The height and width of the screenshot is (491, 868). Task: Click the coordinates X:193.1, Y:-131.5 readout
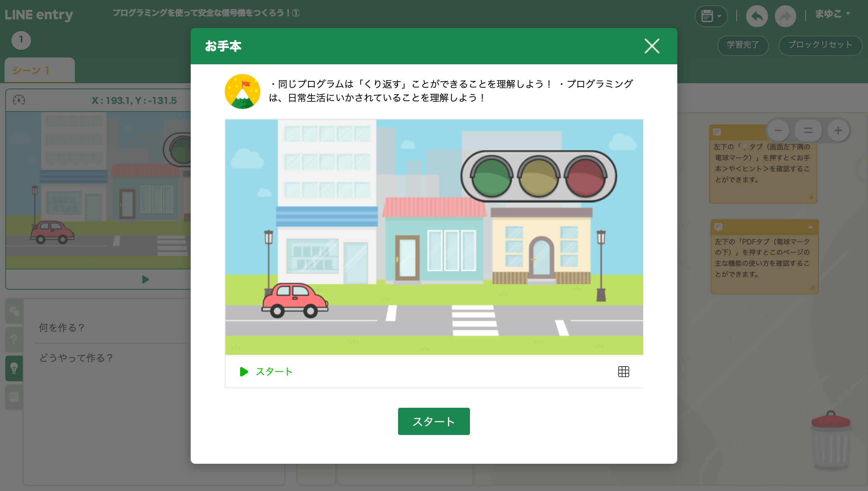[134, 101]
